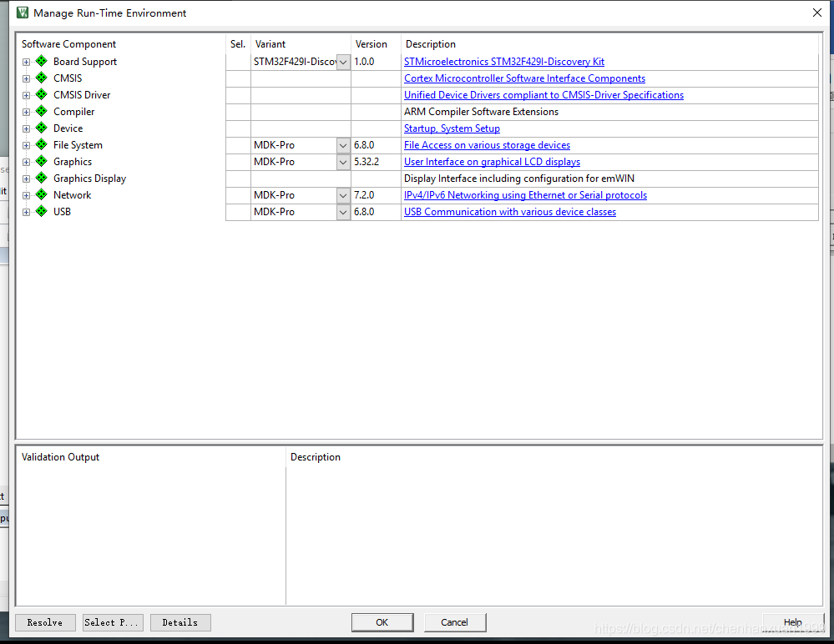
Task: Open the Board Support variant dropdown
Action: (x=344, y=62)
